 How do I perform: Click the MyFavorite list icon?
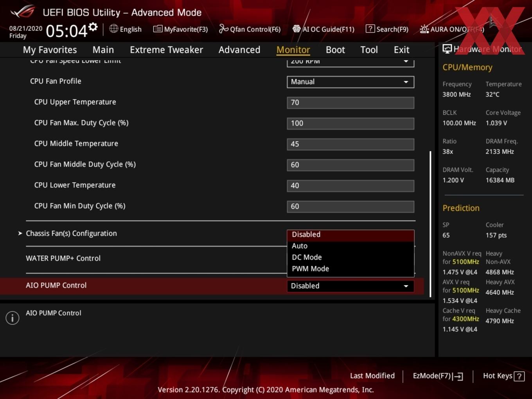[x=158, y=29]
